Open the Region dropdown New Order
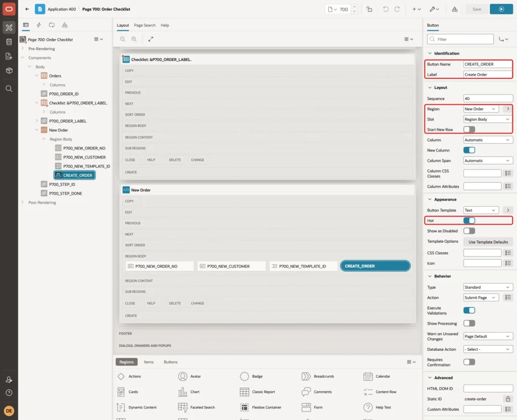Image resolution: width=517 pixels, height=420 pixels. pyautogui.click(x=481, y=109)
